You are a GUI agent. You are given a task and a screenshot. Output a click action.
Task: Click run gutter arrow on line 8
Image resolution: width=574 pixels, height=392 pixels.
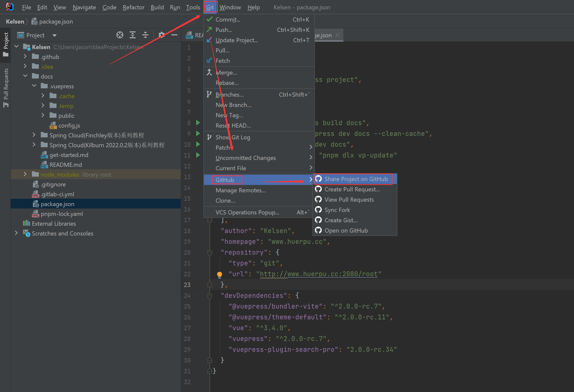[x=198, y=123]
